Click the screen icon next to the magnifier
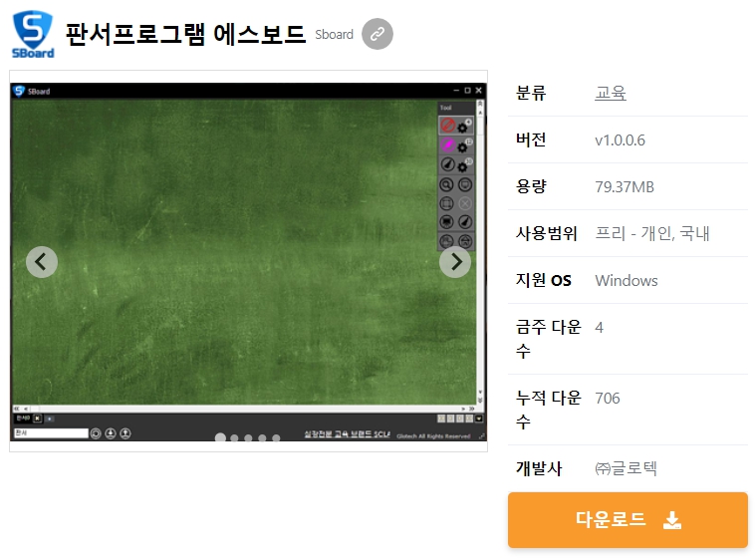The width and height of the screenshot is (755, 560). (x=465, y=185)
